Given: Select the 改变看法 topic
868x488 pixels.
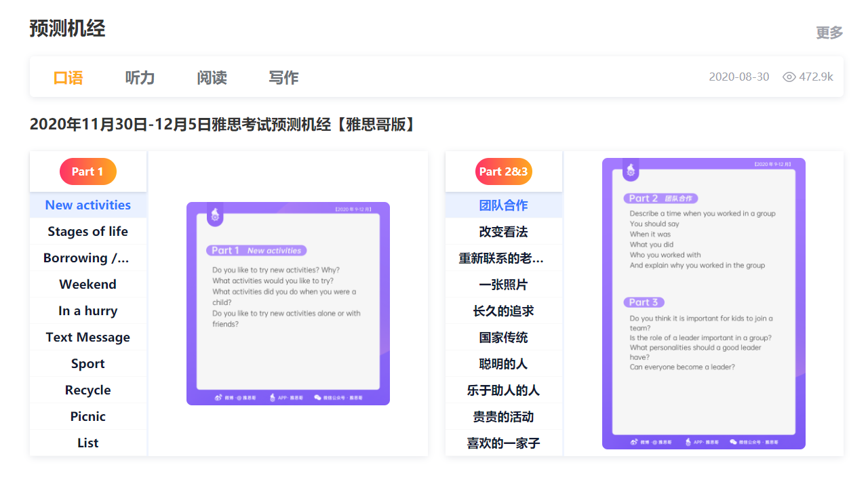Looking at the screenshot, I should coord(503,231).
